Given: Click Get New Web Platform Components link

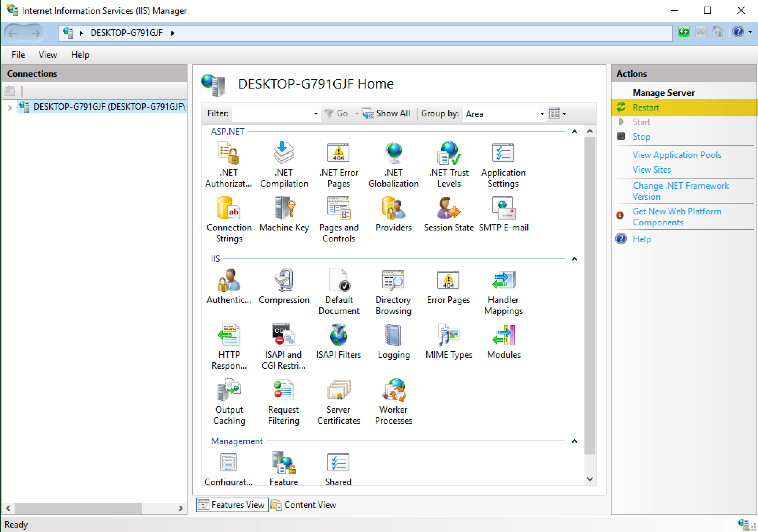Looking at the screenshot, I should 677,217.
